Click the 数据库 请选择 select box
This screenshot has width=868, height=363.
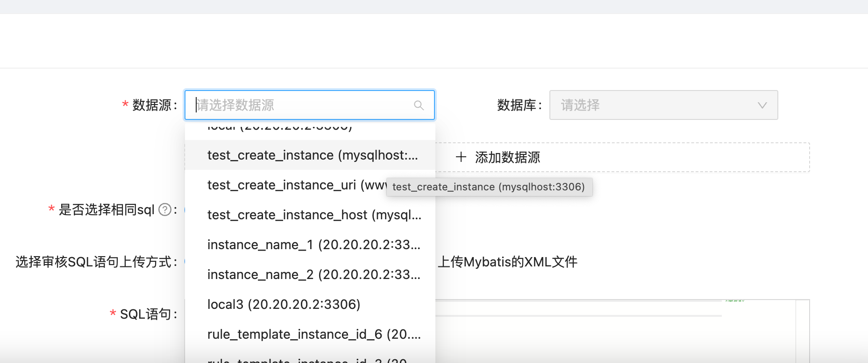(x=663, y=105)
